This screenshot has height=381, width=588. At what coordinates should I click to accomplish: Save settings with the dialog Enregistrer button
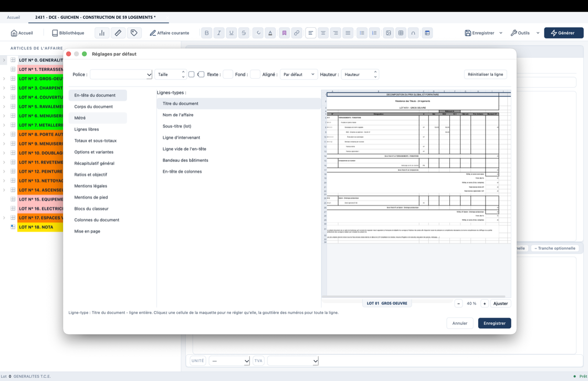494,323
